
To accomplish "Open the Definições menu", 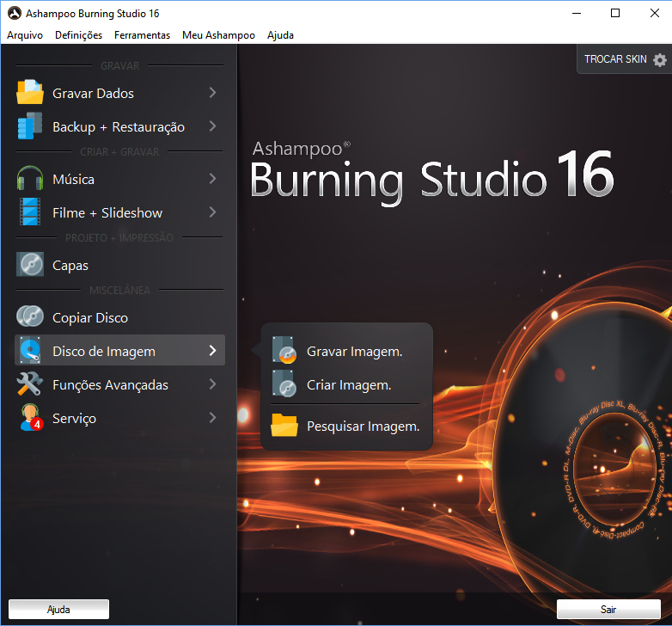I will [x=78, y=35].
